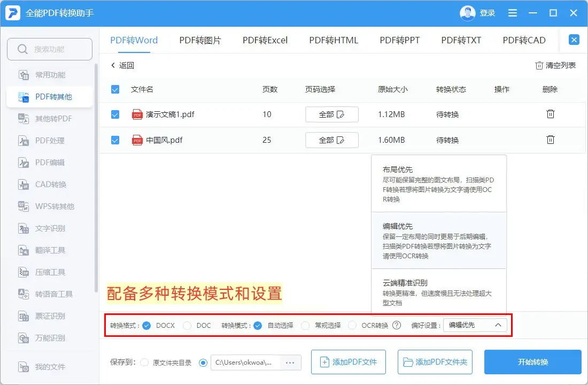Select 翻译工具 in the left sidebar
The height and width of the screenshot is (385, 588).
[x=50, y=250]
